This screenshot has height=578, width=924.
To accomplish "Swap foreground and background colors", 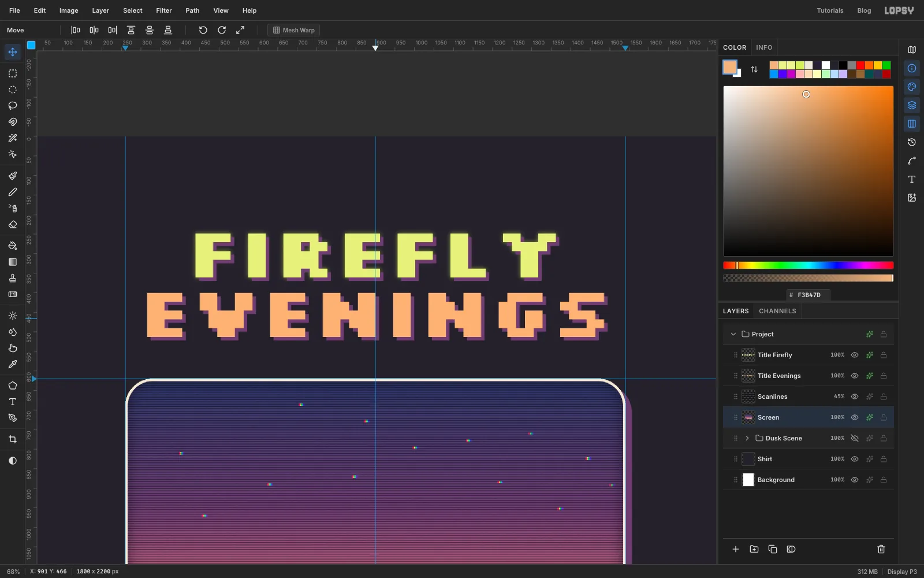I will click(x=754, y=69).
